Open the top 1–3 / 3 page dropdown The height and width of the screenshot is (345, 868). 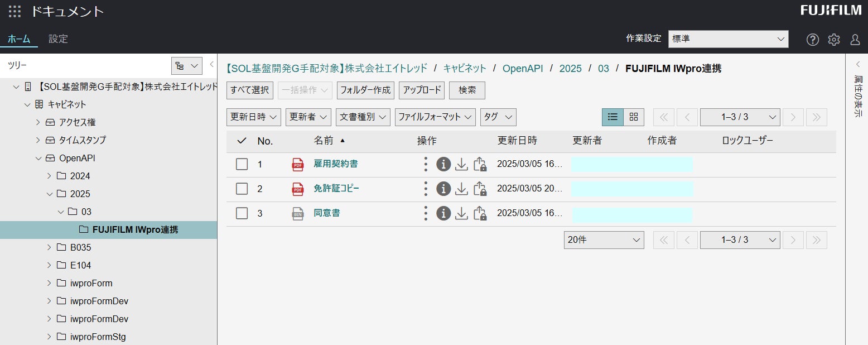pyautogui.click(x=740, y=117)
